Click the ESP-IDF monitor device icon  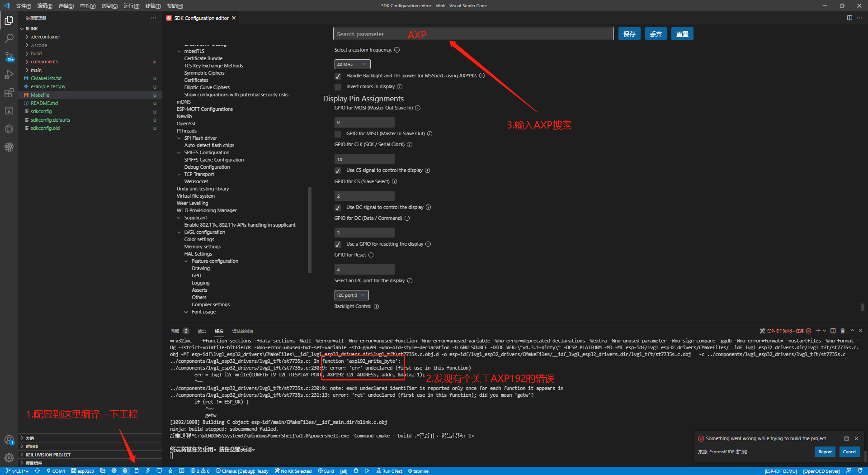point(159,471)
